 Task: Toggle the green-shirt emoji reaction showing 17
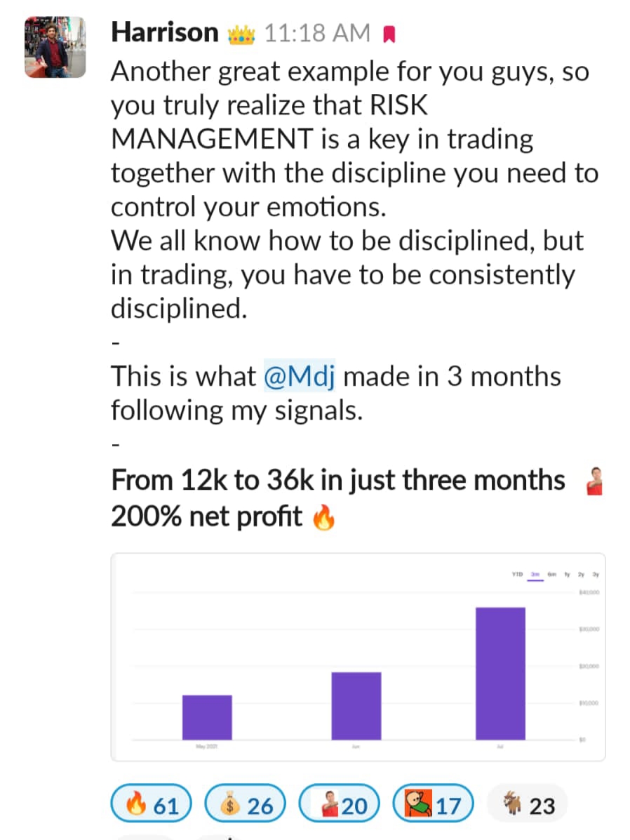[434, 803]
